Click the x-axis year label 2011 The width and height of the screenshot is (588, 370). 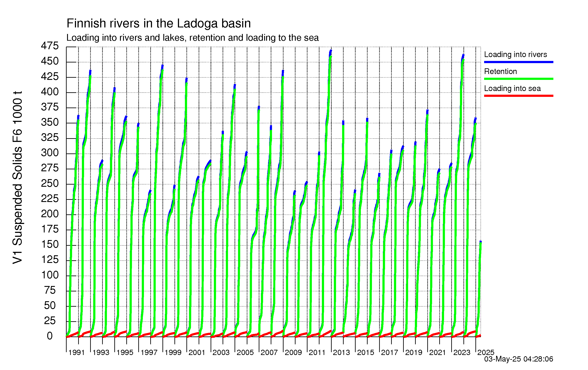[317, 352]
